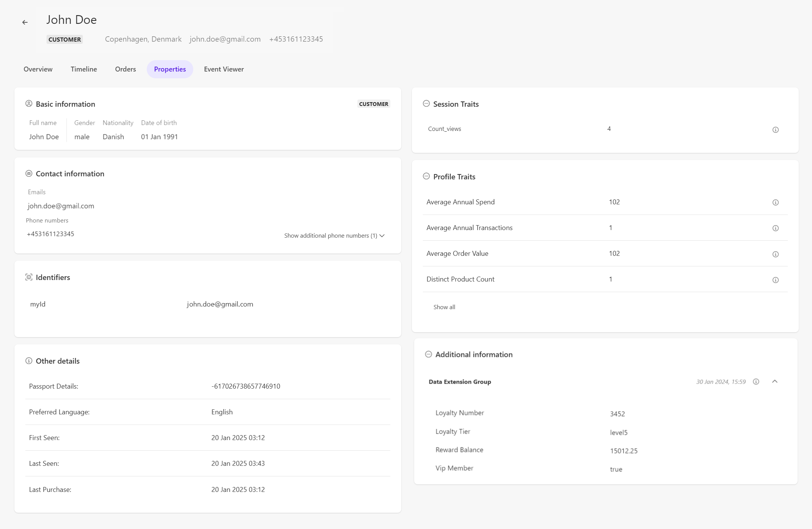This screenshot has width=812, height=529.
Task: Click the CUSTOMER badge in Basic information
Action: (374, 104)
